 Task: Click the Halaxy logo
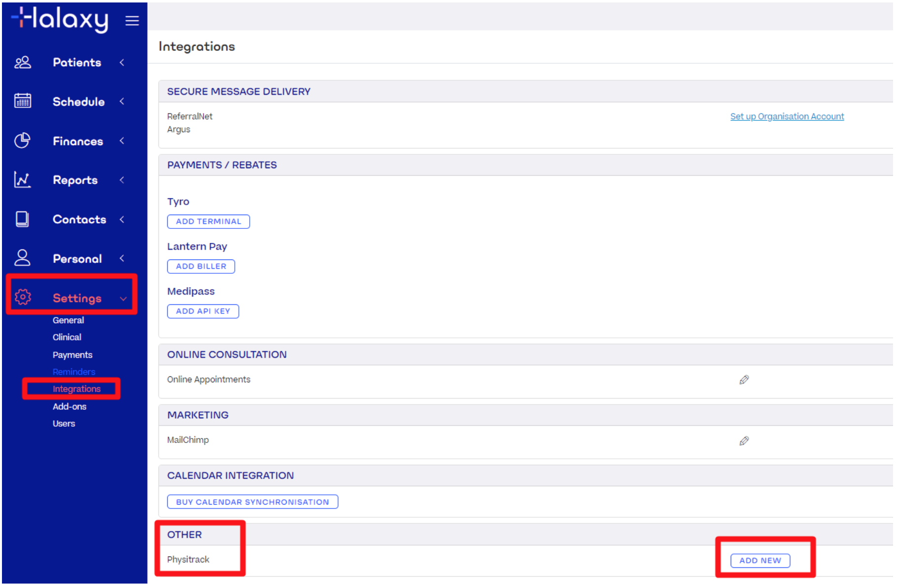tap(60, 19)
